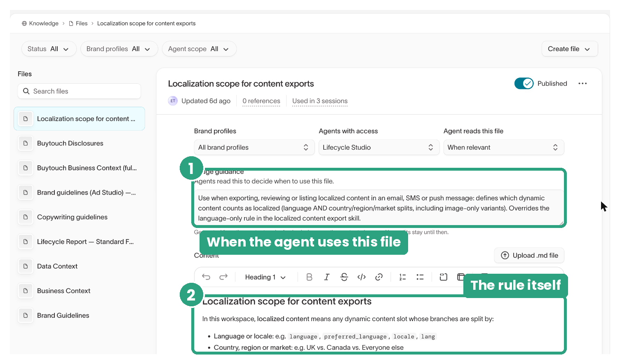Click the file icon for Buytouch Disclosures
This screenshot has height=364, width=620.
(26, 143)
